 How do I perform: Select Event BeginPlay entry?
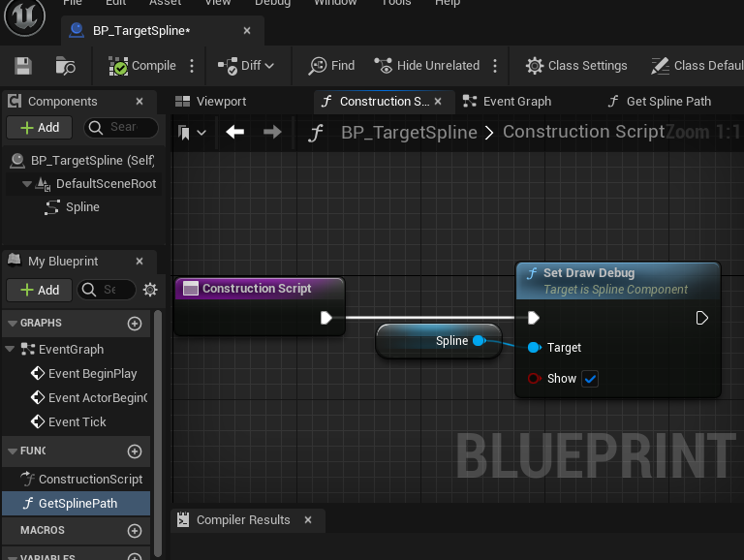click(83, 373)
